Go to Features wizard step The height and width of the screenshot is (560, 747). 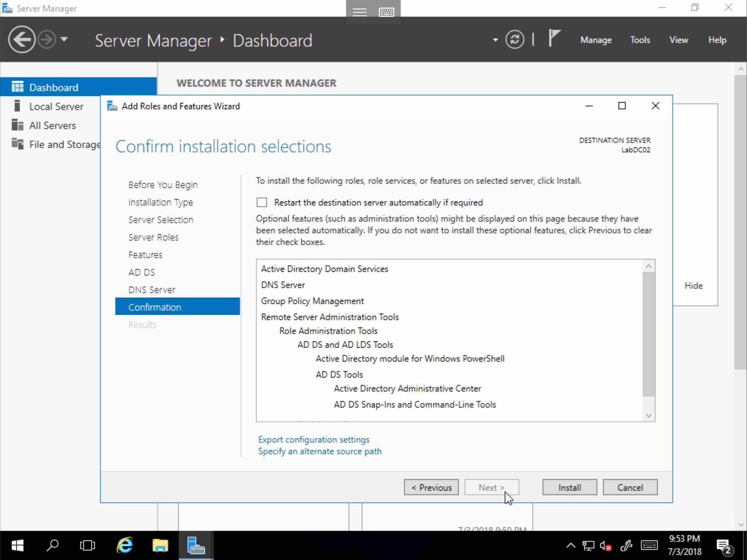(145, 255)
